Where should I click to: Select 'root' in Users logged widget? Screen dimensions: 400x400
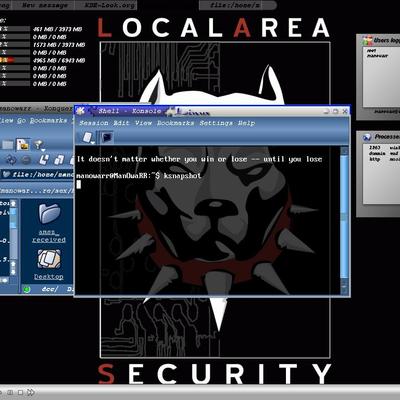(371, 51)
